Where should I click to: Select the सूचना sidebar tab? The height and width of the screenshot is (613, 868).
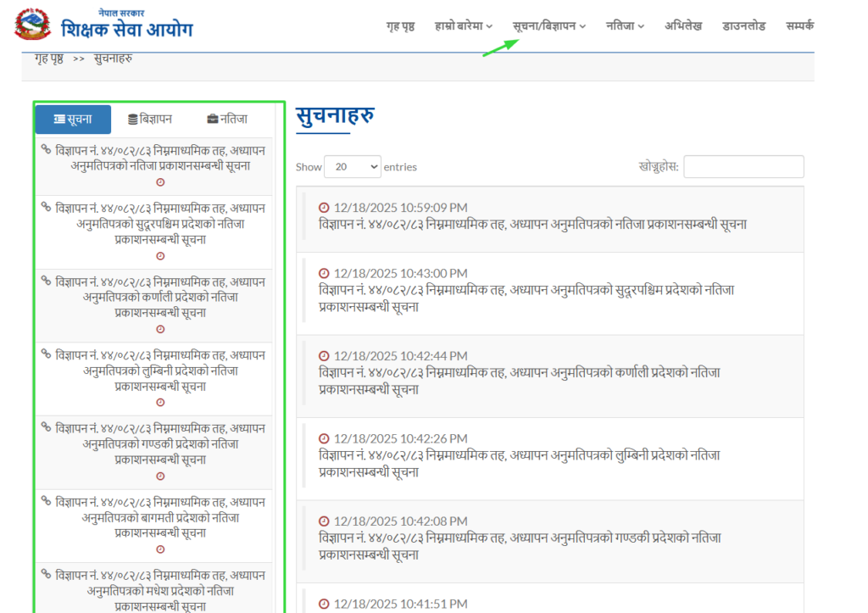point(73,120)
